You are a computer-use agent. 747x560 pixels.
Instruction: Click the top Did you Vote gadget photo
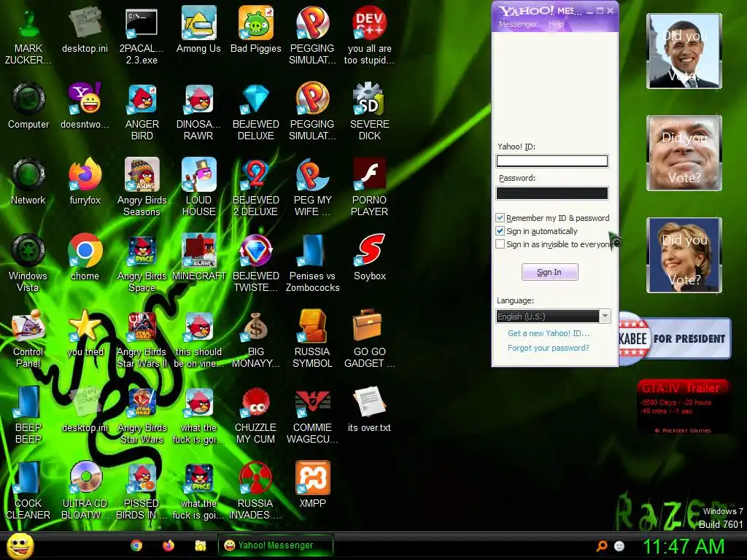point(684,51)
